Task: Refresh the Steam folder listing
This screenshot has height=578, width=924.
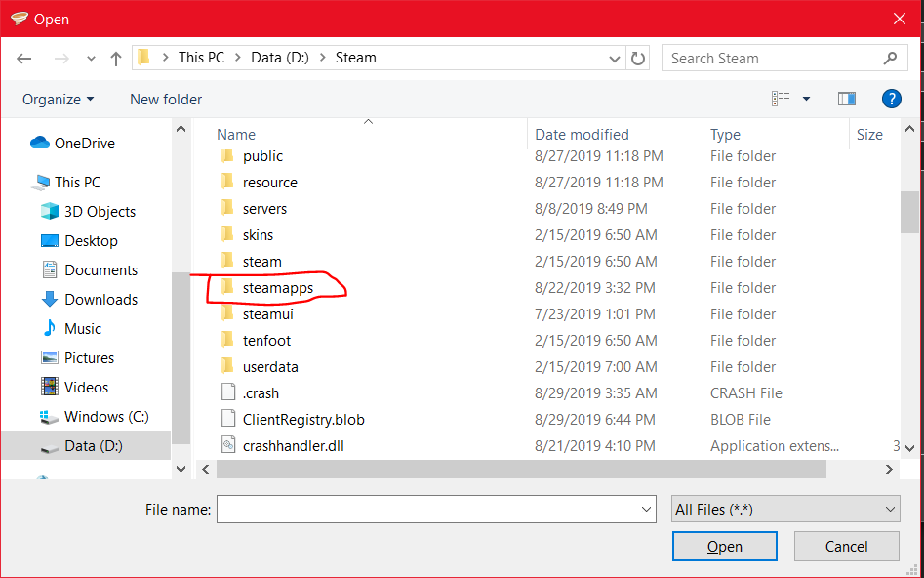Action: (637, 59)
